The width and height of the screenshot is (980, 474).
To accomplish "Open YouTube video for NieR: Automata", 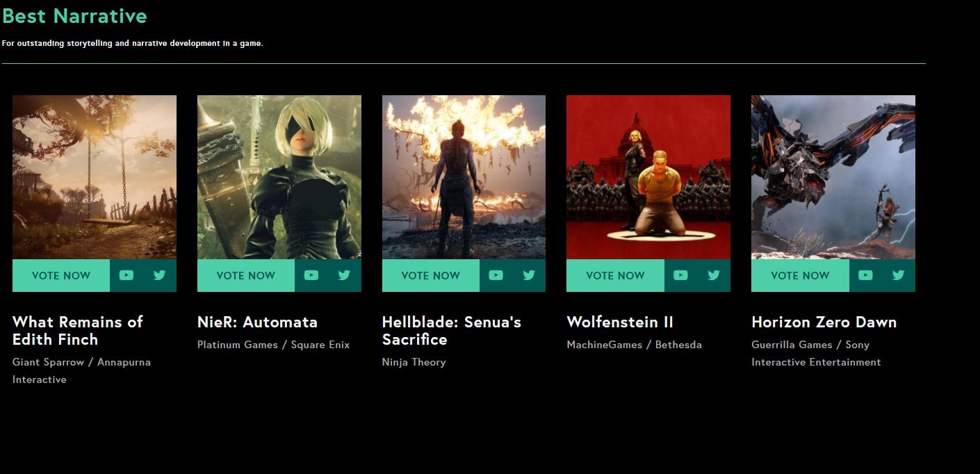I will click(311, 275).
